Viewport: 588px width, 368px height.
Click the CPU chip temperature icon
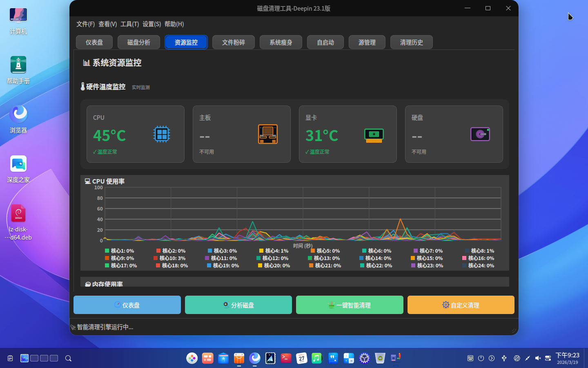[162, 134]
